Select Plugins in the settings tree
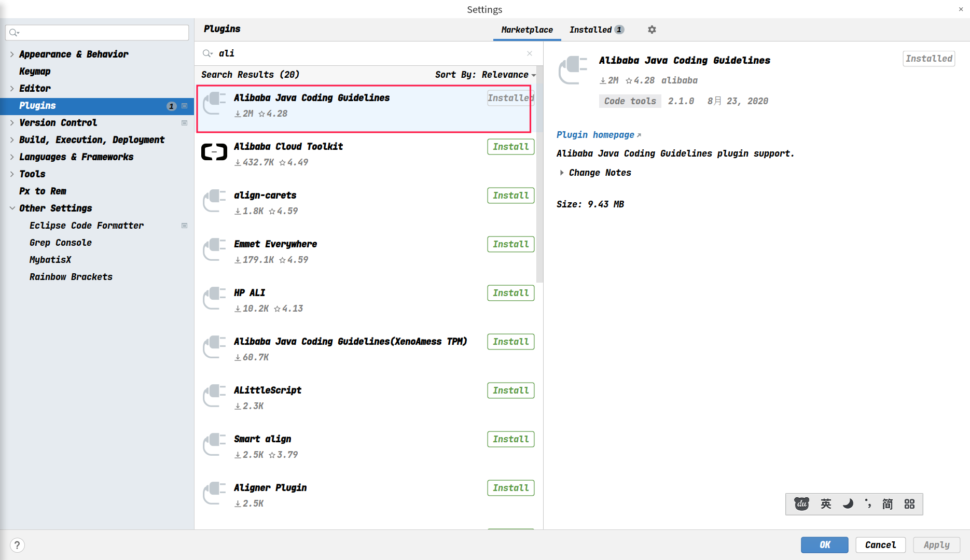This screenshot has height=560, width=970. pos(97,106)
